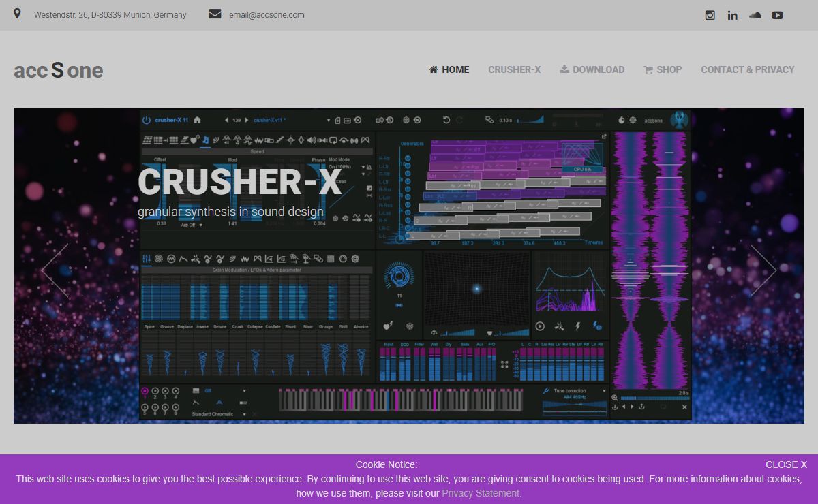This screenshot has height=504, width=818.
Task: Click the envelope icon beside the email
Action: (215, 14)
